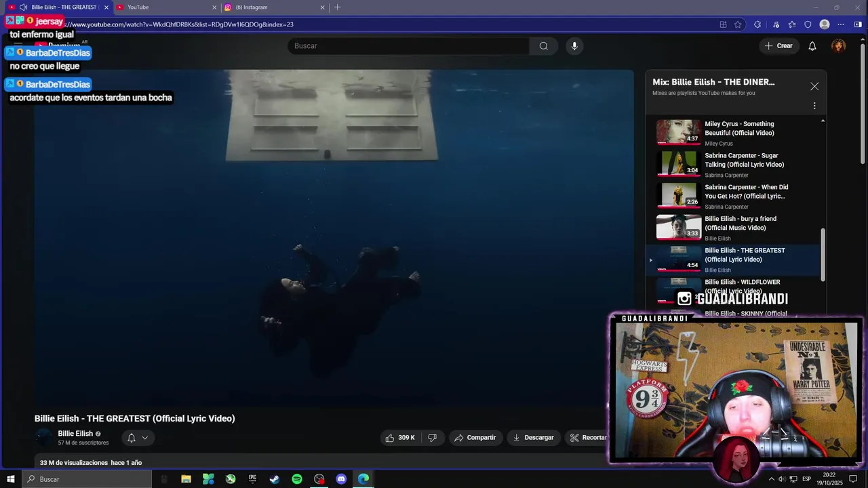This screenshot has height=488, width=868.
Task: Open the browser shield essentials icon
Action: point(808,24)
